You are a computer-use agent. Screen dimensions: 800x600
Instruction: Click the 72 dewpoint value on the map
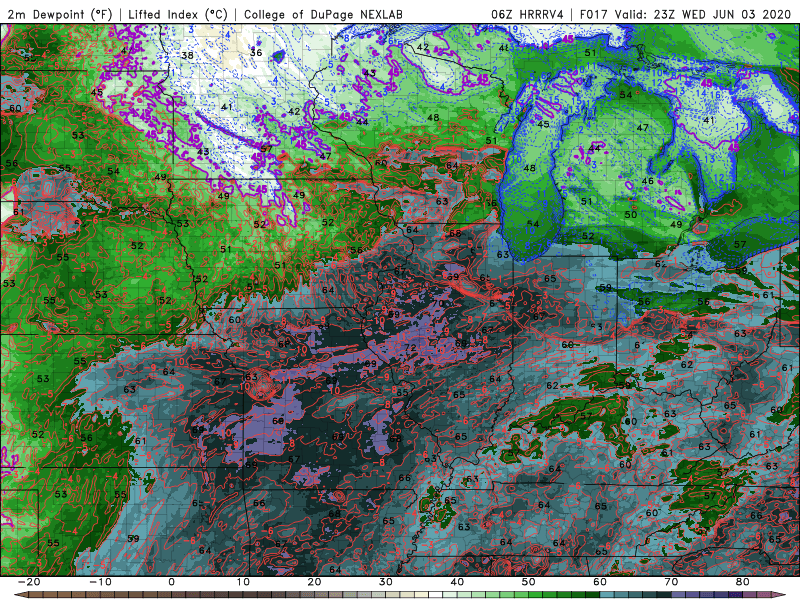click(410, 348)
